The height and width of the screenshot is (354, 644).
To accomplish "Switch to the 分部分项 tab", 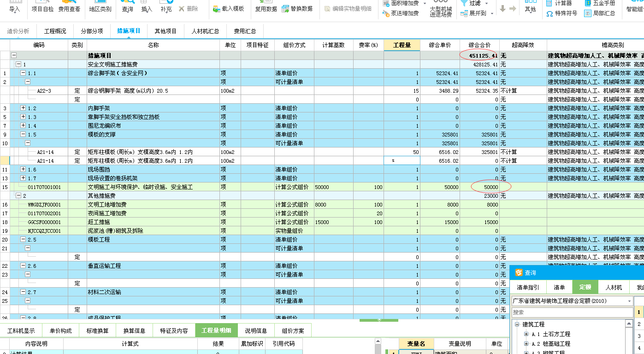I will click(92, 31).
